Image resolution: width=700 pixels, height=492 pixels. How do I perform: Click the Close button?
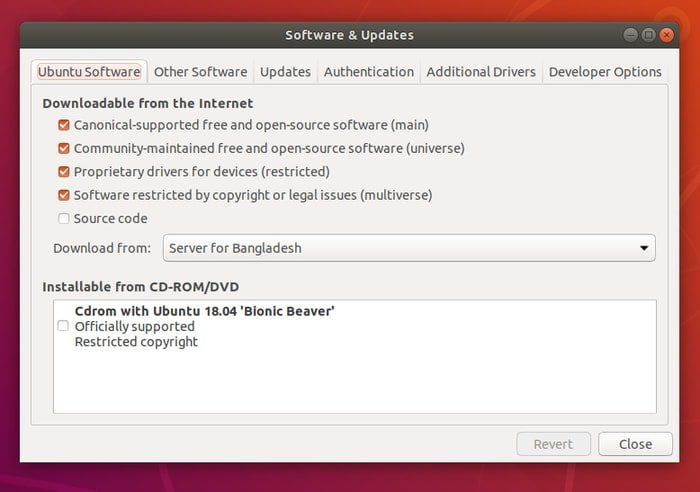635,444
